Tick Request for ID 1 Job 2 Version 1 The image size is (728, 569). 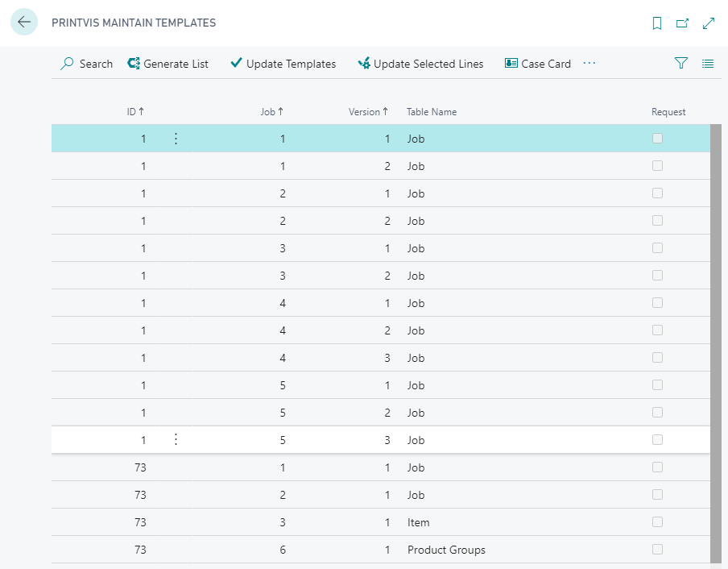click(657, 193)
